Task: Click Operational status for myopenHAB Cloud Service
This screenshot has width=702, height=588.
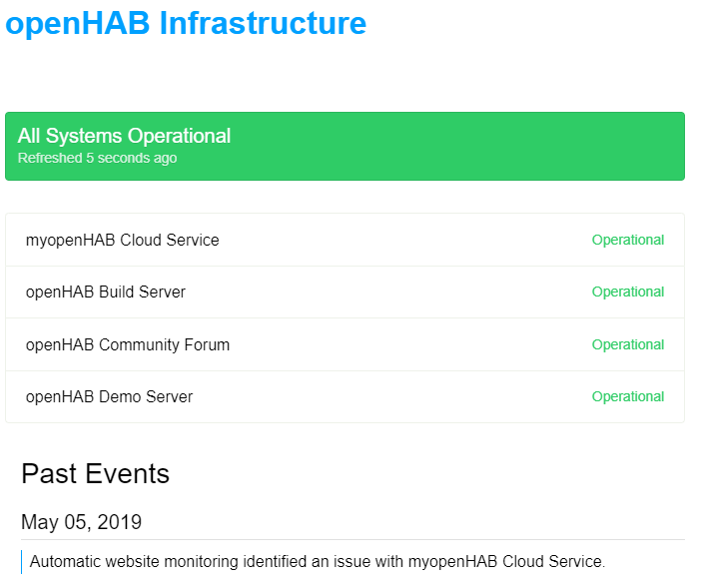Action: pyautogui.click(x=627, y=240)
